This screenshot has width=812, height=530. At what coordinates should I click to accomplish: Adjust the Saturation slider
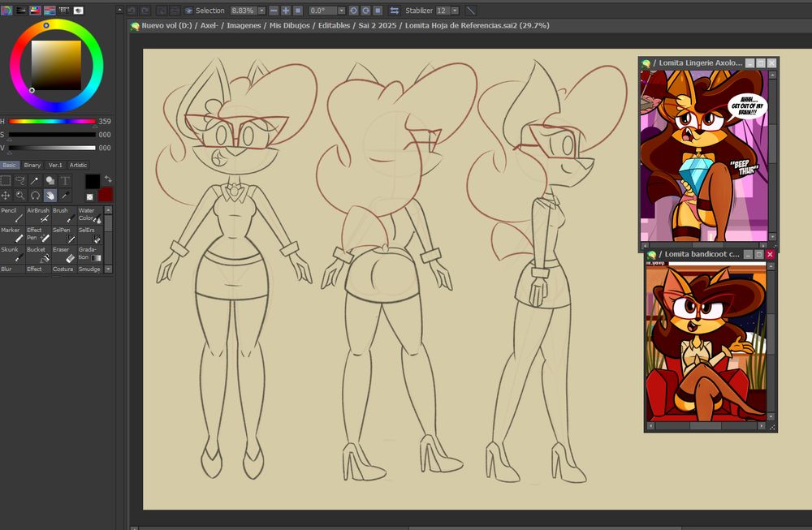[x=52, y=135]
